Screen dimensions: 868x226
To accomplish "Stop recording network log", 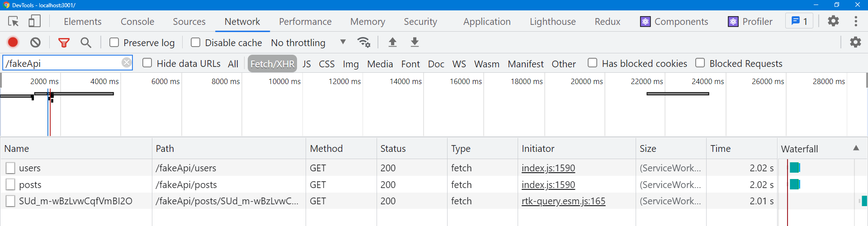I will point(13,42).
